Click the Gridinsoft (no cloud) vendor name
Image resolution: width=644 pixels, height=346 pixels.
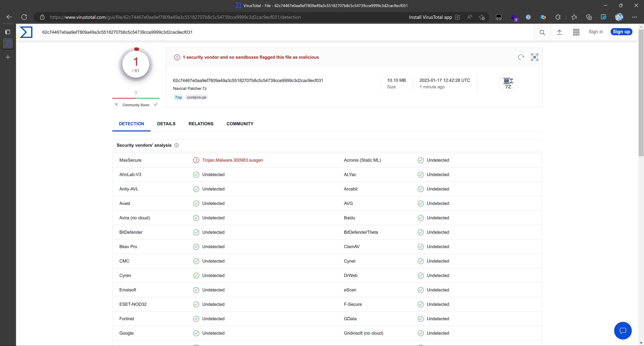[x=363, y=333]
